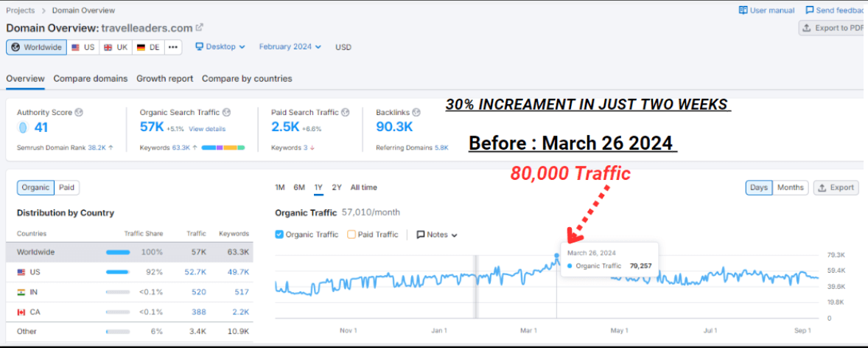This screenshot has width=868, height=348.
Task: Switch the chart to Months view
Action: coord(790,187)
